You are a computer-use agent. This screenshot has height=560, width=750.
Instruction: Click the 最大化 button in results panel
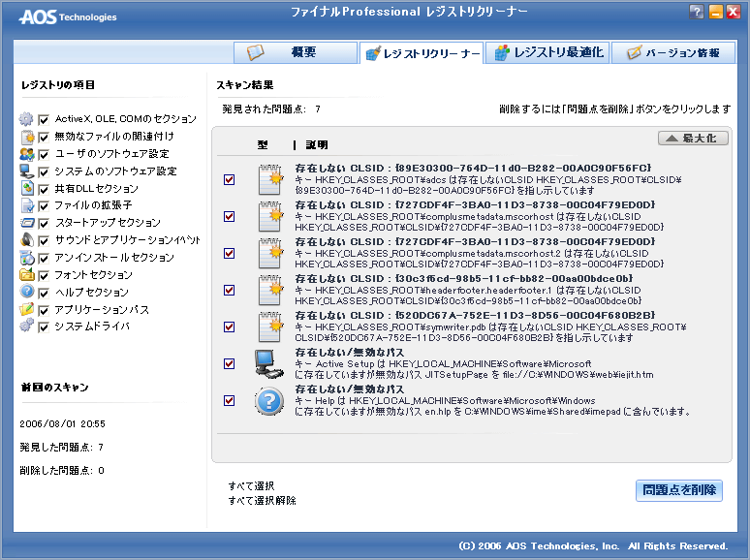(693, 139)
